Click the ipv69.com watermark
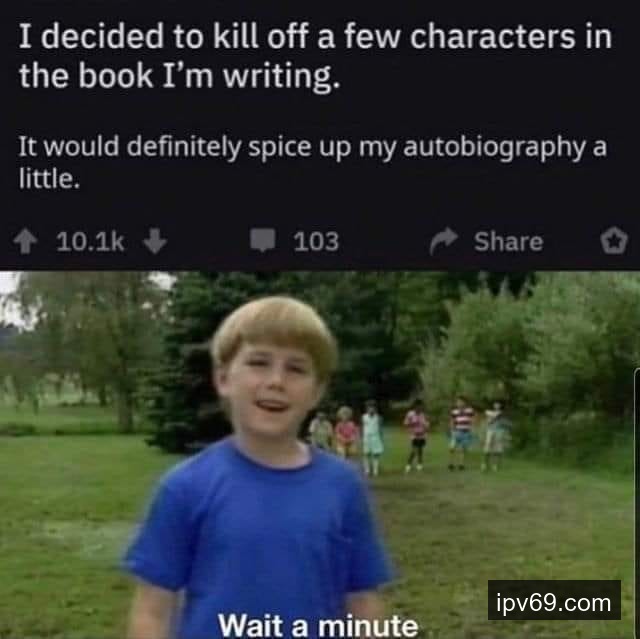The width and height of the screenshot is (640, 639). tap(554, 602)
